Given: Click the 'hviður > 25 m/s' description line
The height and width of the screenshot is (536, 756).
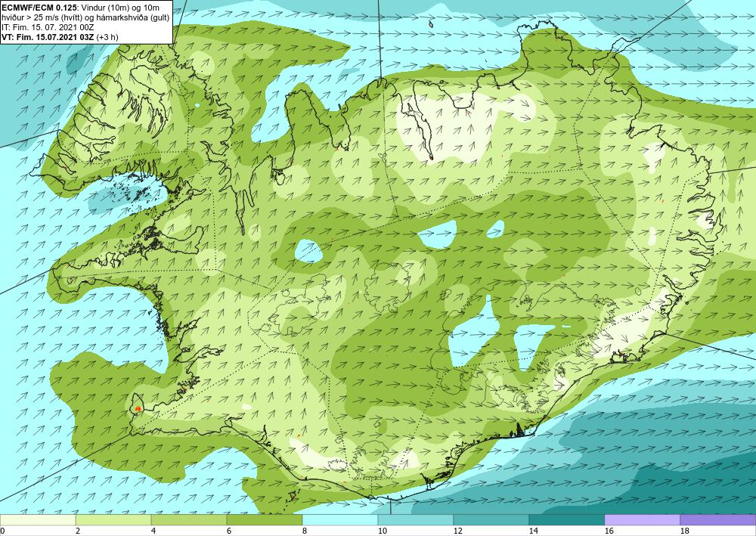Looking at the screenshot, I should pyautogui.click(x=85, y=17).
